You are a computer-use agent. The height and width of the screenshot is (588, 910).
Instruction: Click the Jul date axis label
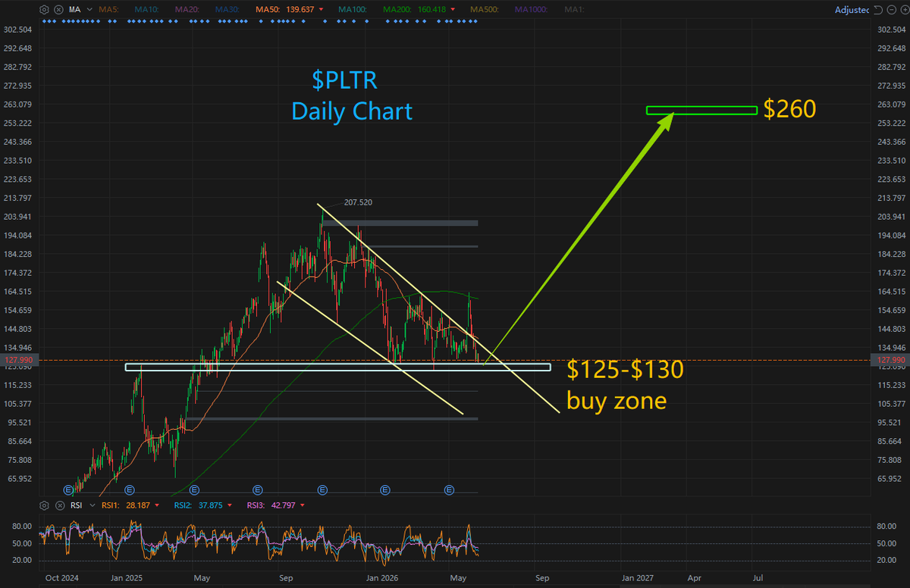[x=757, y=577]
